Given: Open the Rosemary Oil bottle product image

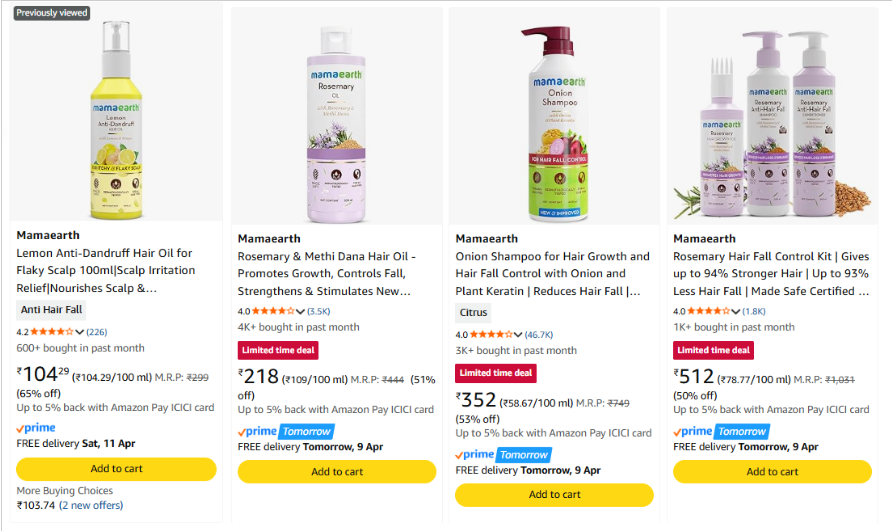Looking at the screenshot, I should pyautogui.click(x=335, y=125).
